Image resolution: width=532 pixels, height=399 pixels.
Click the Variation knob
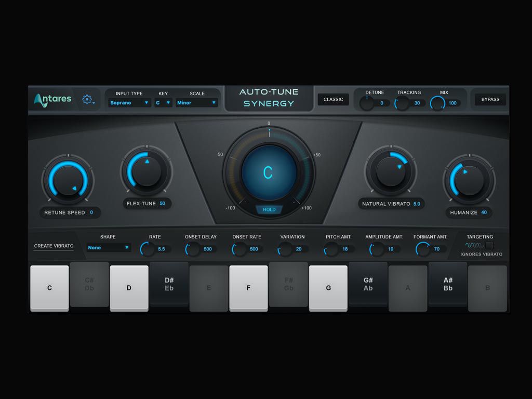(x=285, y=249)
